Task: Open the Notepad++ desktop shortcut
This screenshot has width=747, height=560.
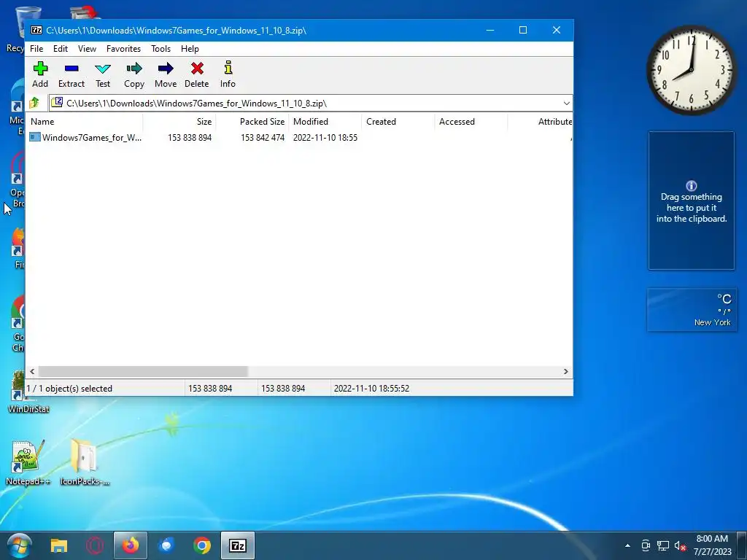Action: [28, 463]
